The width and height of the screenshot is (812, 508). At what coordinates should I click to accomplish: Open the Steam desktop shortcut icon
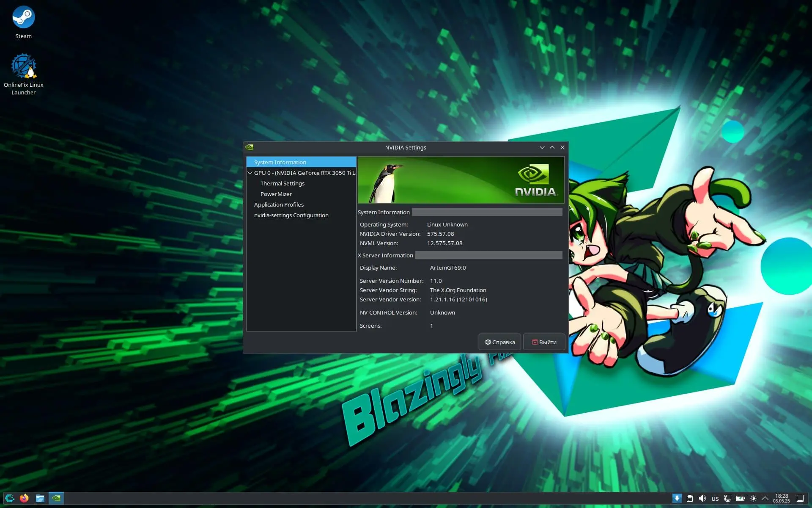tap(23, 17)
